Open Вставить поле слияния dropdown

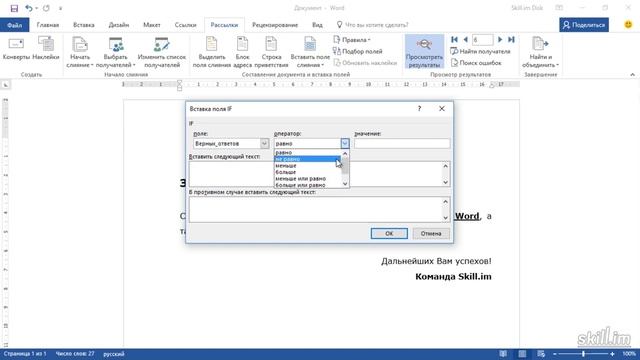pos(310,52)
